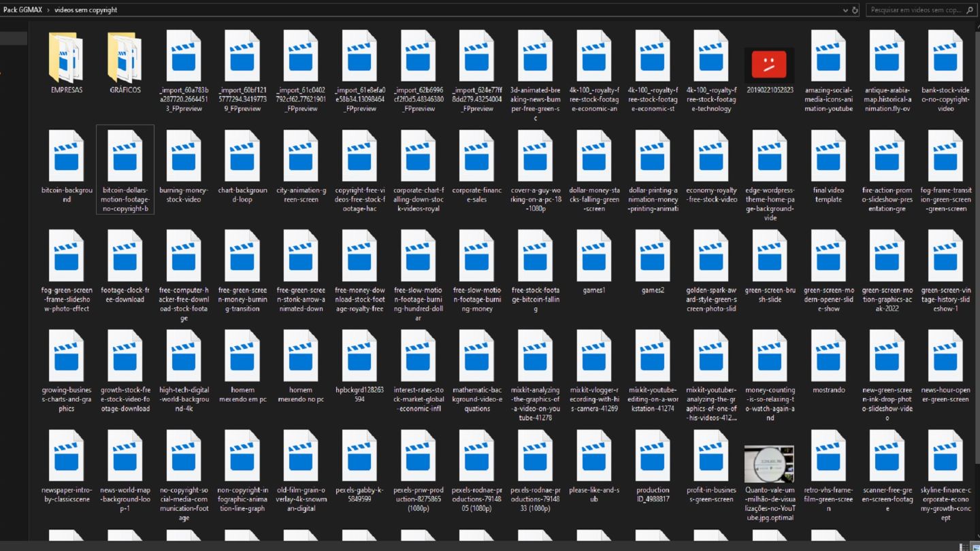Select the hpbckgrd128263594 video file
The height and width of the screenshot is (551, 980).
tap(359, 367)
